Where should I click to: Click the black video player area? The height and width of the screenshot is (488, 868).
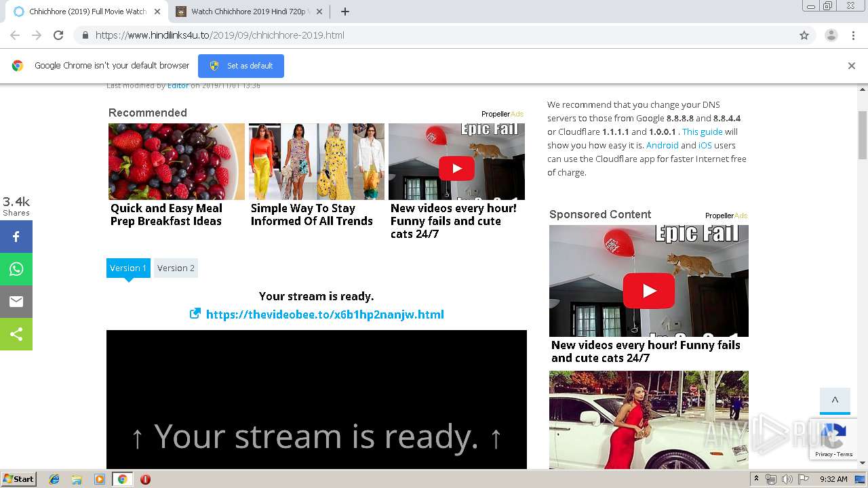tap(317, 399)
